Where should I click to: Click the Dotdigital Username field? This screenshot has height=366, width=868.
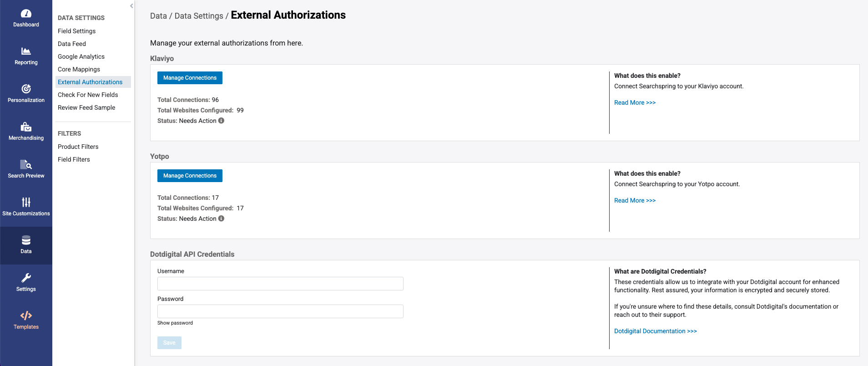[x=280, y=284]
